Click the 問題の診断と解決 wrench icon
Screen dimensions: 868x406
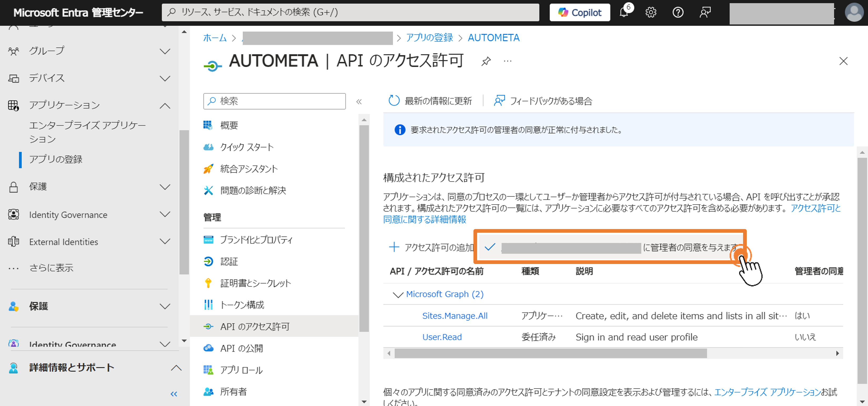point(208,190)
